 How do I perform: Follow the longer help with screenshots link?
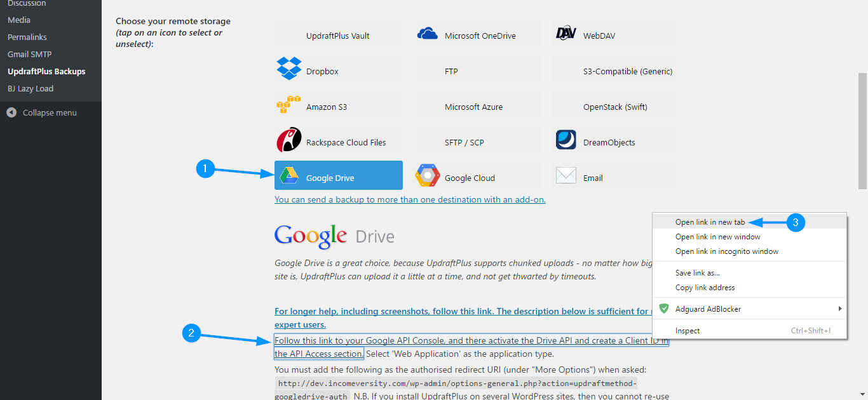pyautogui.click(x=463, y=317)
